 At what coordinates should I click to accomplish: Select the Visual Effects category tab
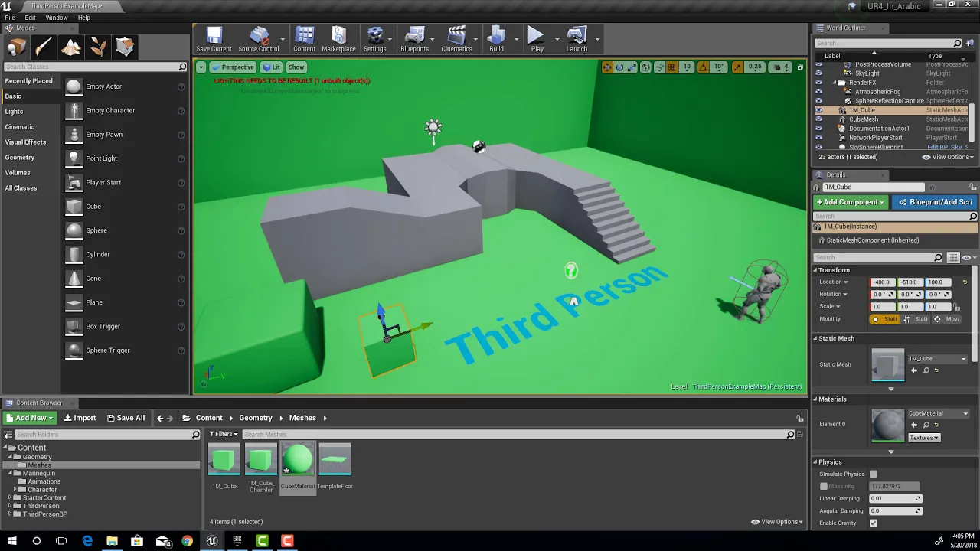point(25,142)
